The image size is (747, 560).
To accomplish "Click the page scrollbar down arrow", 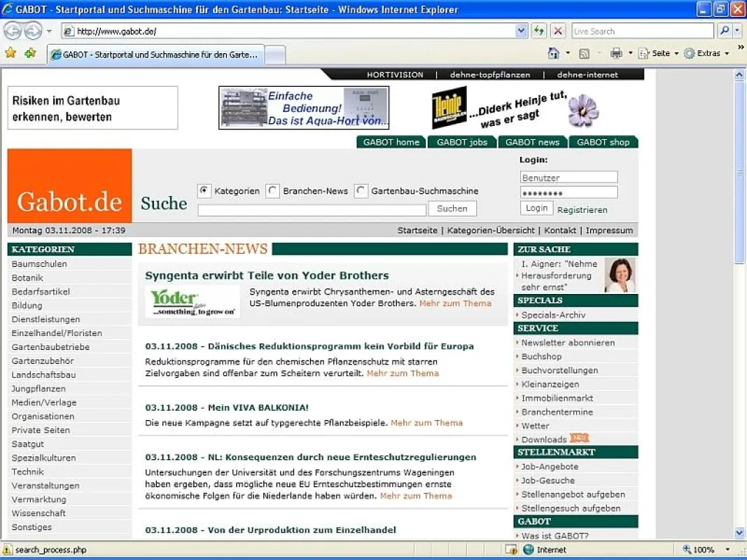I will point(739,533).
